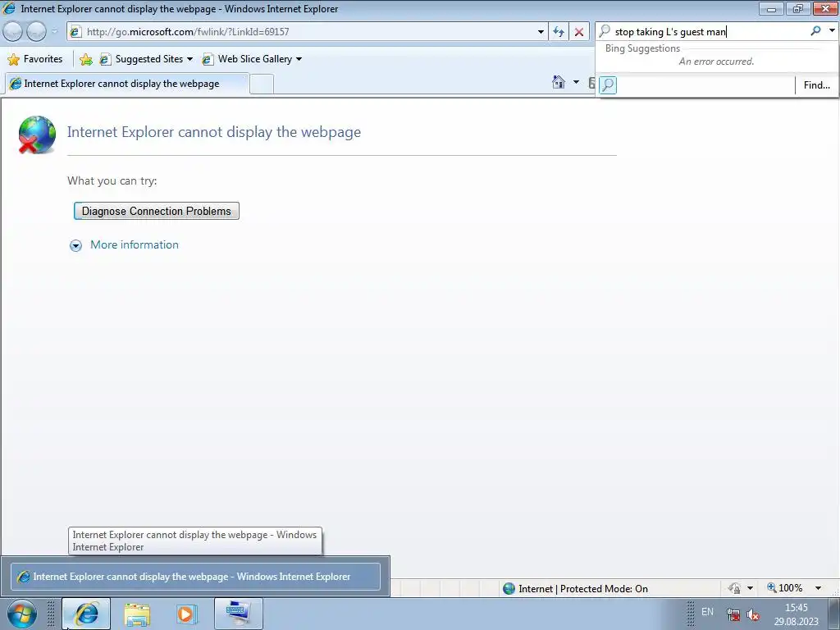Open the Windows Start button
Image resolution: width=840 pixels, height=630 pixels.
click(21, 614)
